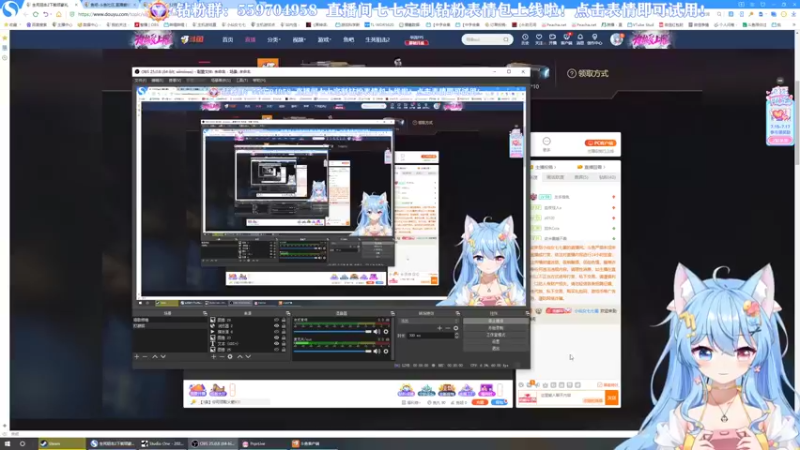This screenshot has height=450, width=800.
Task: Open OBS 查看 menu
Action: [175, 81]
